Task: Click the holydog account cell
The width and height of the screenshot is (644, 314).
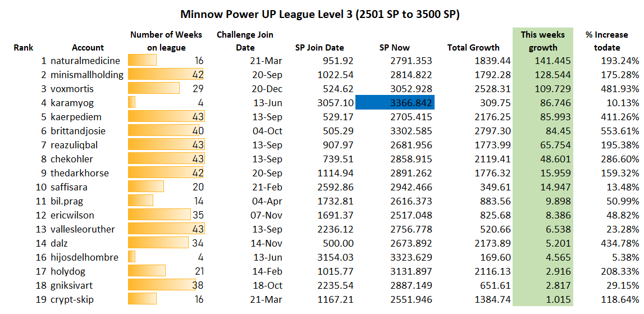Action: pyautogui.click(x=67, y=271)
